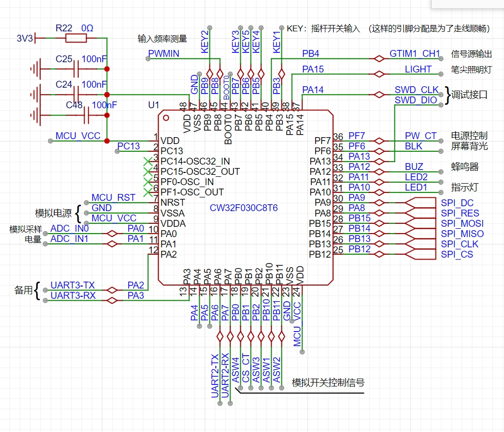Select the UART3-RX net label

click(x=73, y=296)
